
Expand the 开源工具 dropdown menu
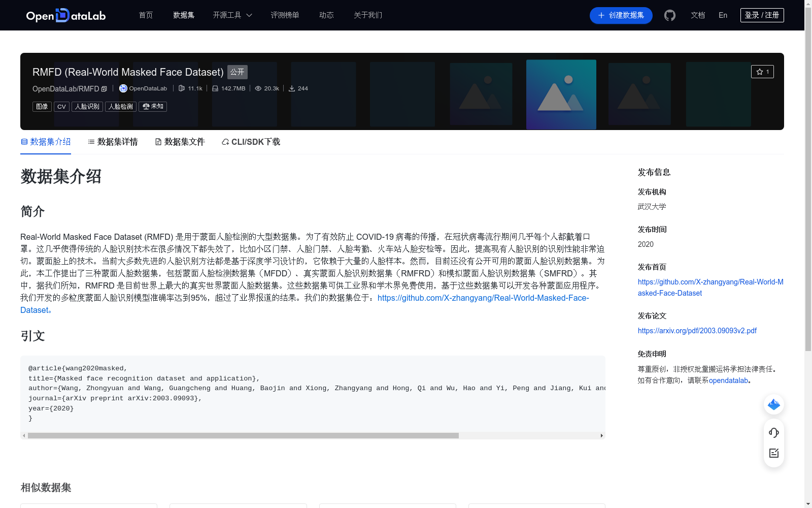(232, 15)
